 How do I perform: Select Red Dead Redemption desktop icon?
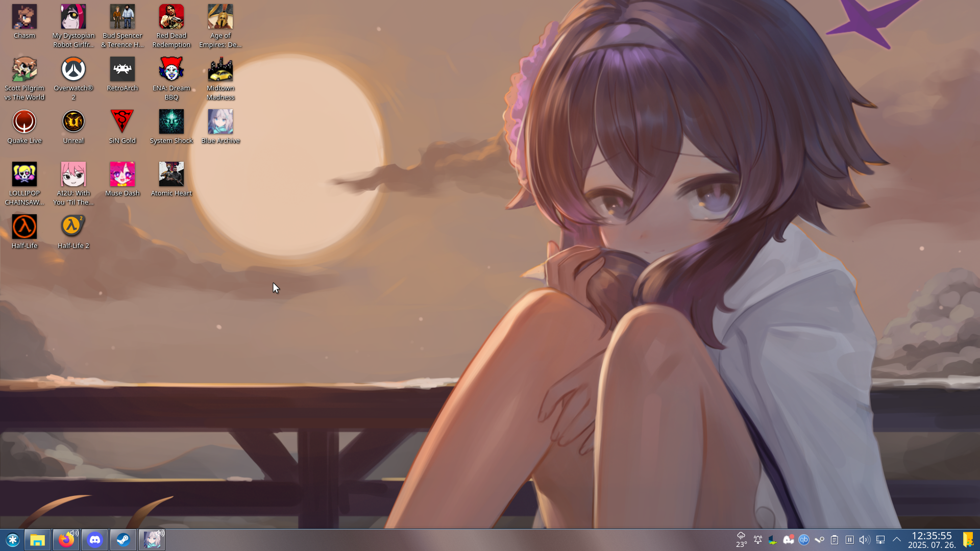point(171,27)
